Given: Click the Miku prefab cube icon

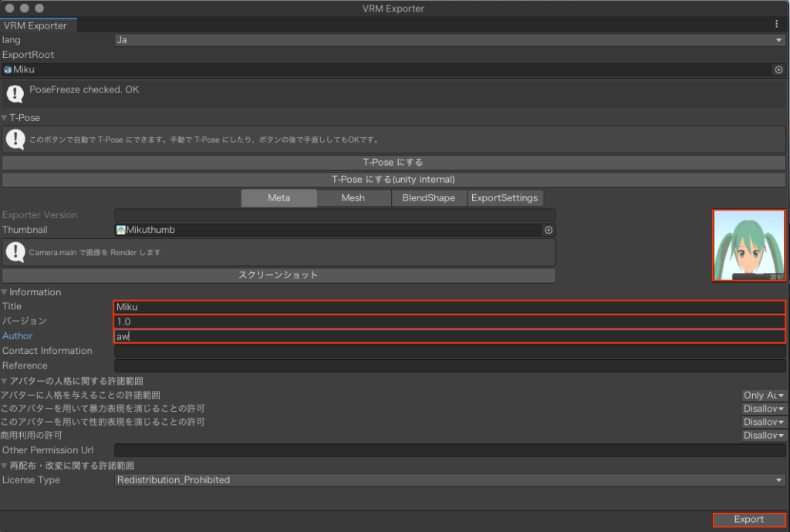Looking at the screenshot, I should point(8,69).
